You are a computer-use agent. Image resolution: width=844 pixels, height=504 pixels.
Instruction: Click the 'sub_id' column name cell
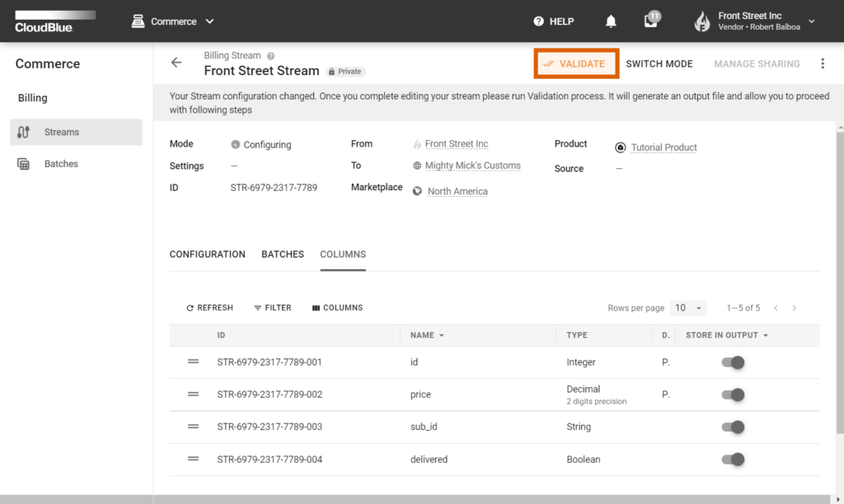pos(424,427)
